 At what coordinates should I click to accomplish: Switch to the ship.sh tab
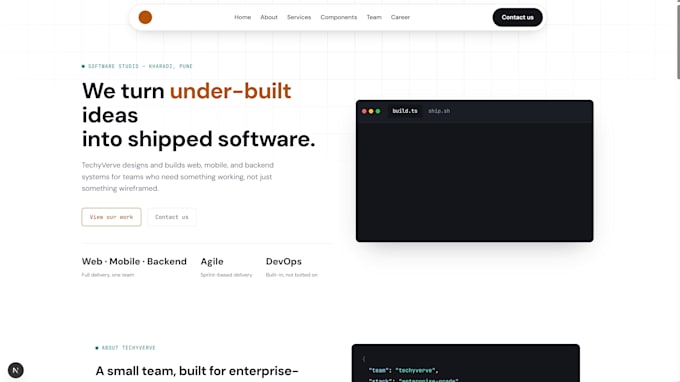[439, 111]
